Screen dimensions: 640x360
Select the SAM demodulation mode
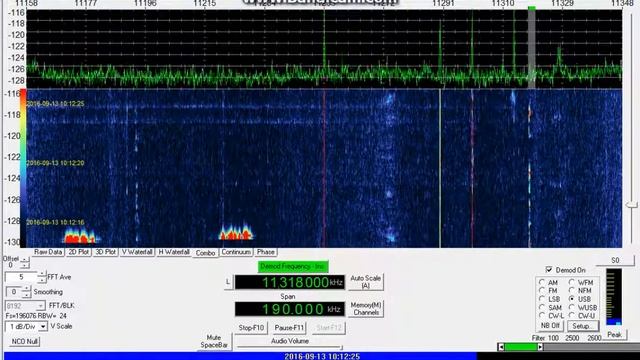(542, 307)
